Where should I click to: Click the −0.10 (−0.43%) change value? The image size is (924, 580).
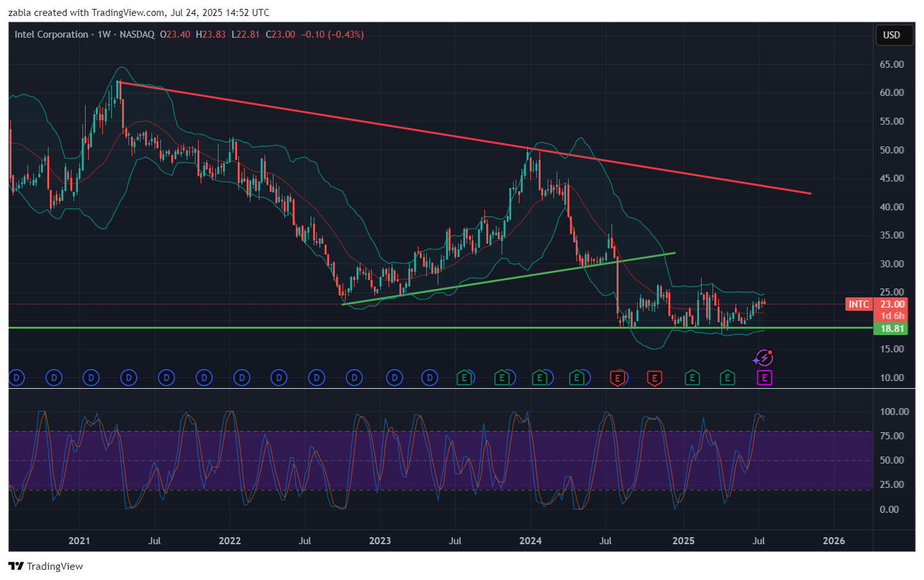pyautogui.click(x=332, y=35)
